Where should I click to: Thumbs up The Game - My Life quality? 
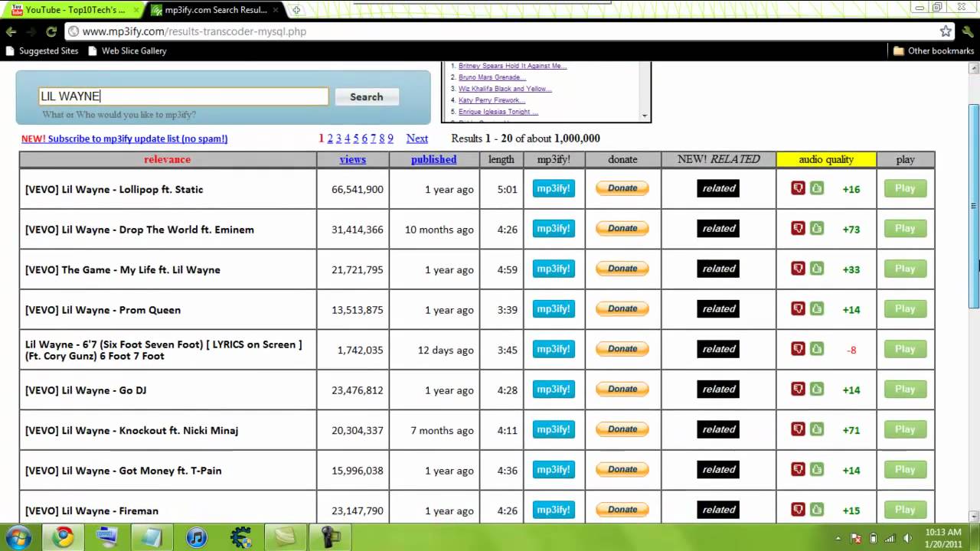(817, 269)
